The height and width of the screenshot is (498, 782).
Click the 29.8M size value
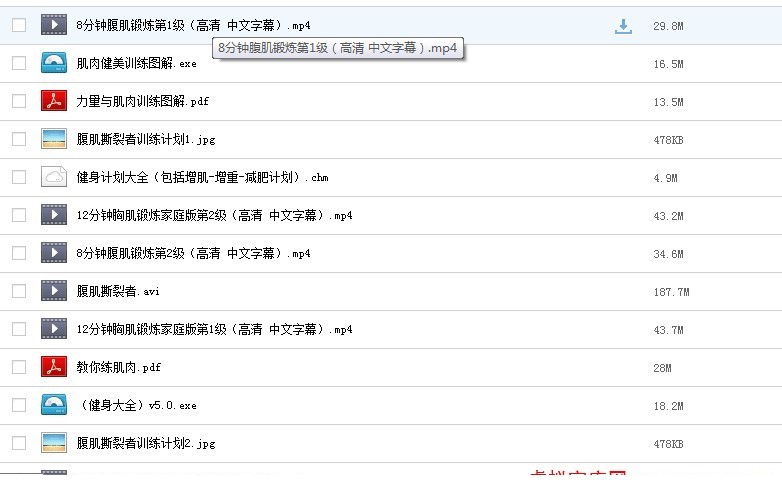pos(668,26)
